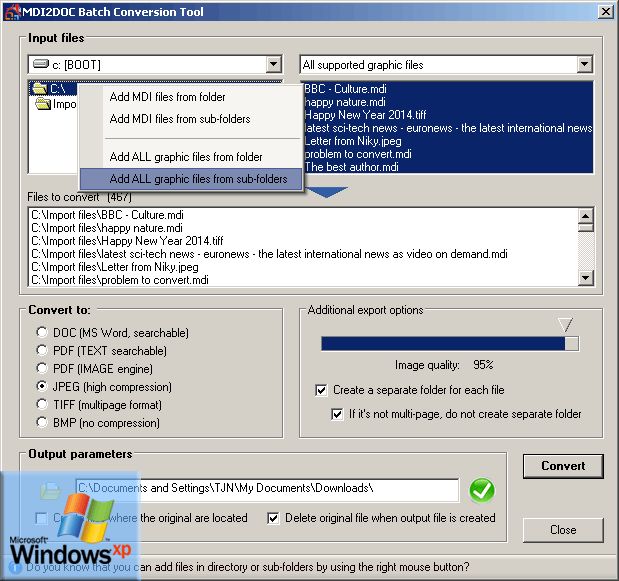Image resolution: width=619 pixels, height=581 pixels.
Task: Select Letter from Niky.jpeg in file list
Action: [447, 141]
